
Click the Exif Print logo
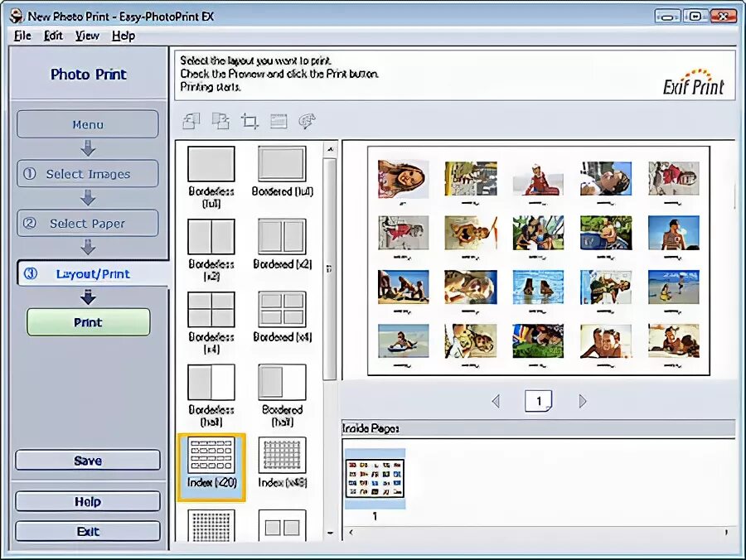(693, 82)
